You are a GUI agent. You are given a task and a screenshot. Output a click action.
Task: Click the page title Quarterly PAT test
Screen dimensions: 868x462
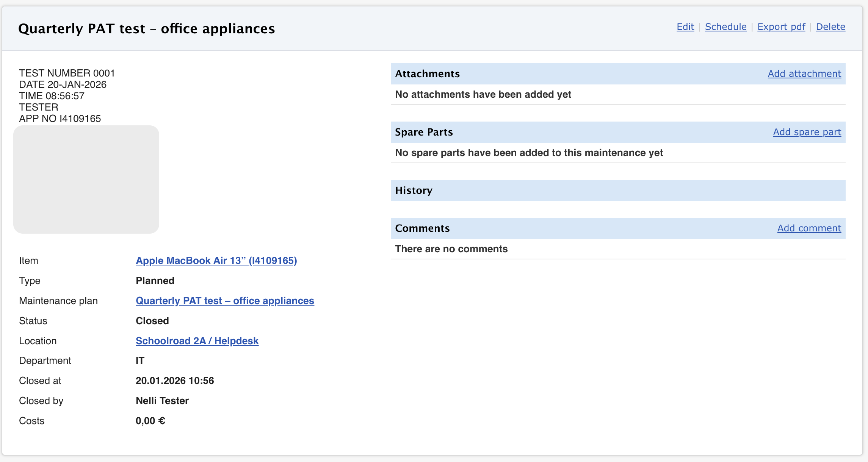click(x=146, y=29)
